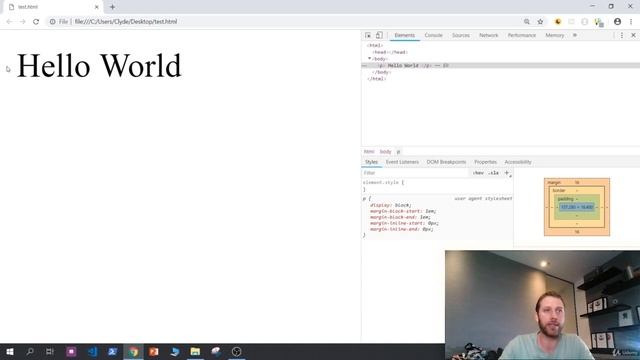
Task: Click the file info icon in address bar
Action: point(53,22)
